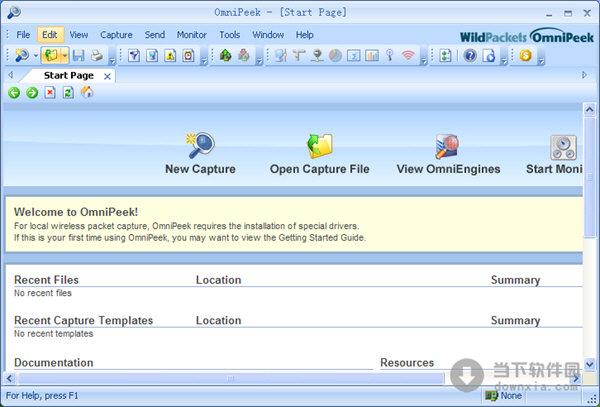Click the summation statistics toolbar icon
Screen dimensions: 600x407
coord(354,56)
